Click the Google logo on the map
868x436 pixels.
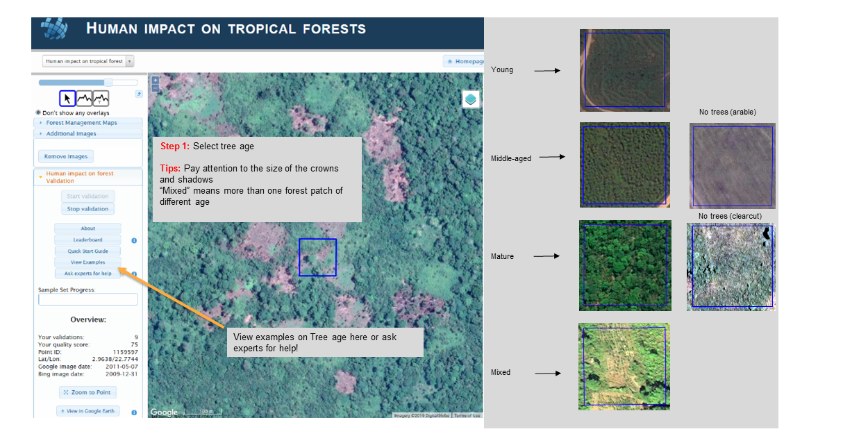point(164,412)
